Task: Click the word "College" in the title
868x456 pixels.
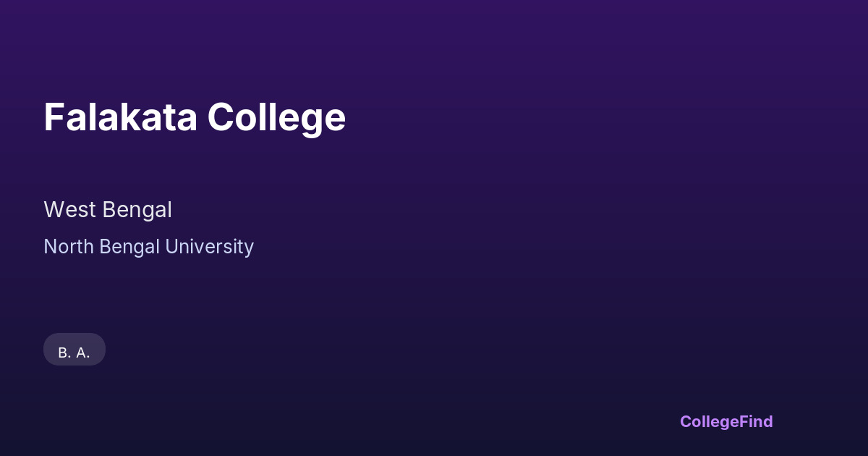Action: point(276,117)
